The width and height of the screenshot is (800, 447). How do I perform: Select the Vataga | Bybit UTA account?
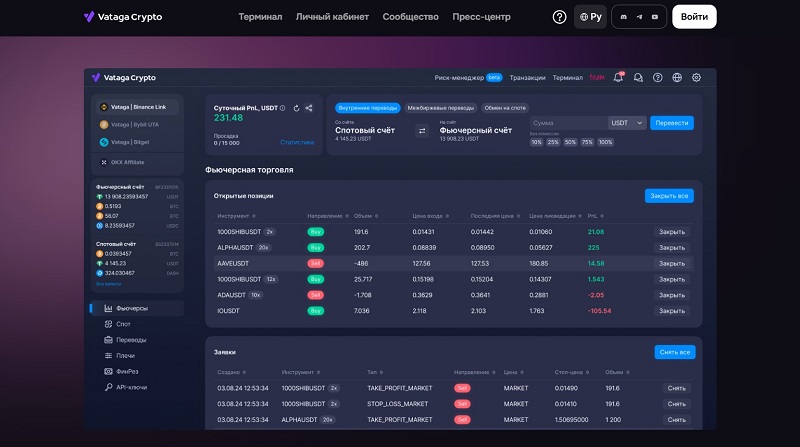137,125
